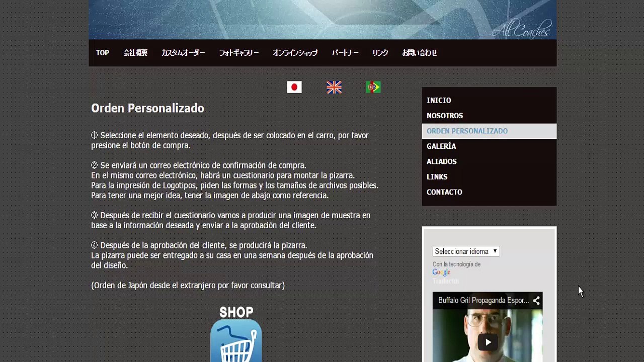
Task: Open the リンク menu item
Action: [x=380, y=53]
